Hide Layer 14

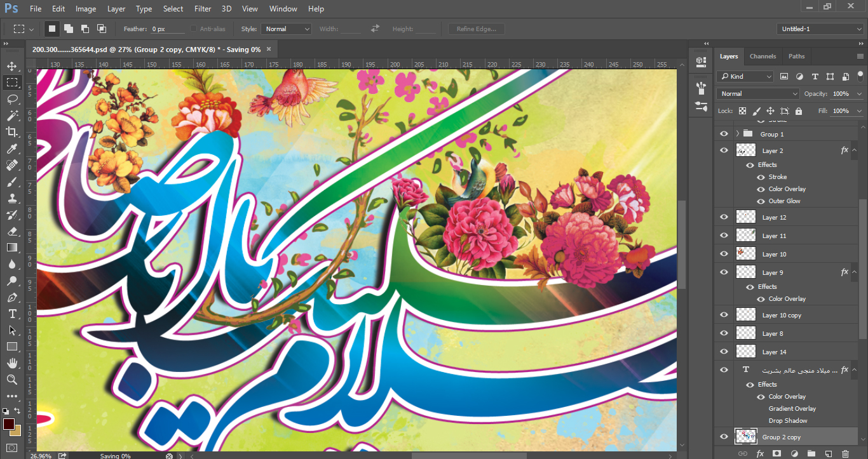coord(724,352)
